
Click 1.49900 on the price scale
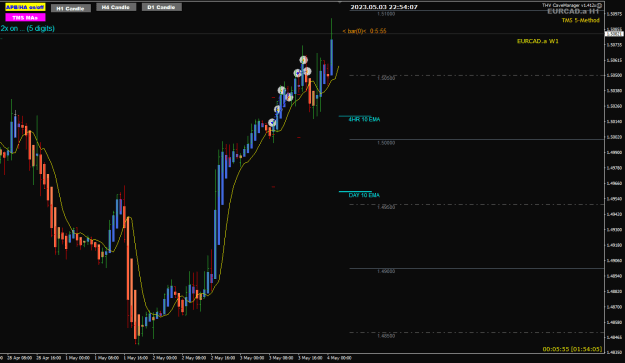click(614, 153)
